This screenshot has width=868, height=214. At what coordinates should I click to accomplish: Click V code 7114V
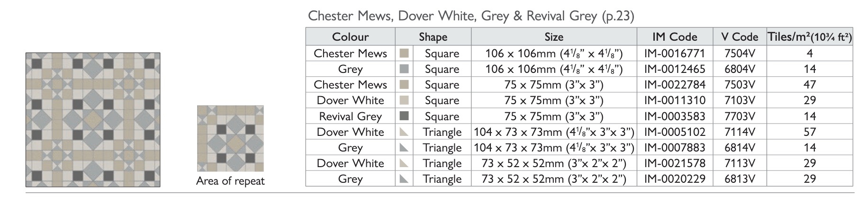tap(739, 132)
